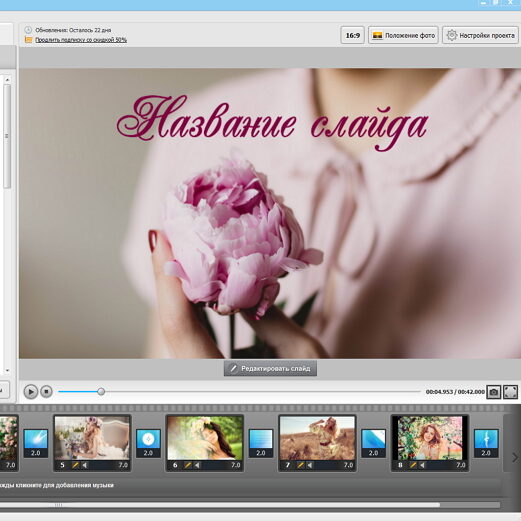Select the transition icon between slides 5 and 6
521x521 pixels.
pos(148,439)
